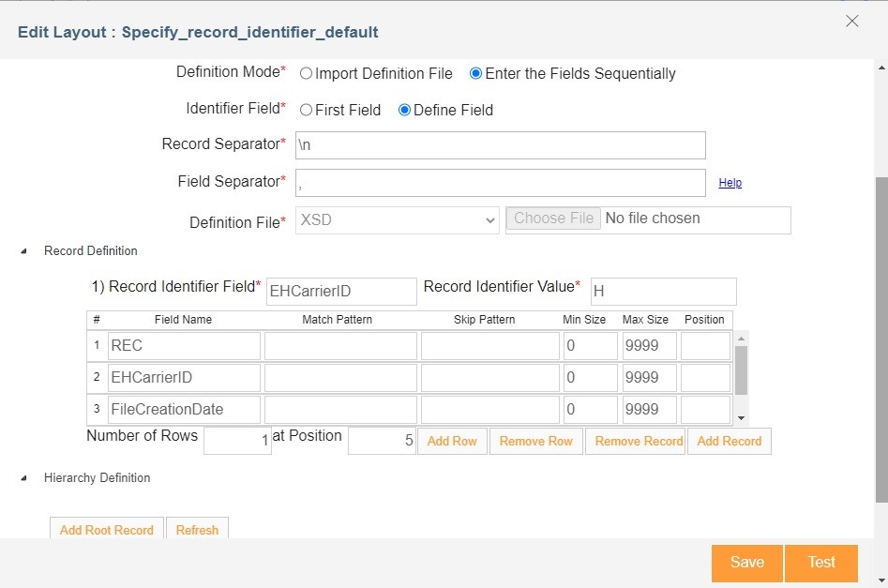Click Add Record button
Viewport: 888px width, 588px height.
[x=730, y=442]
